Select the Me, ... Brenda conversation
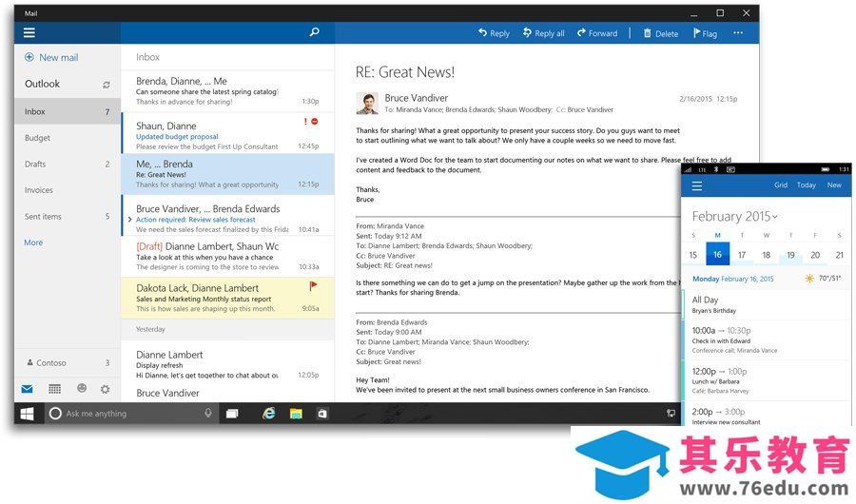The width and height of the screenshot is (856, 504). coord(227,174)
